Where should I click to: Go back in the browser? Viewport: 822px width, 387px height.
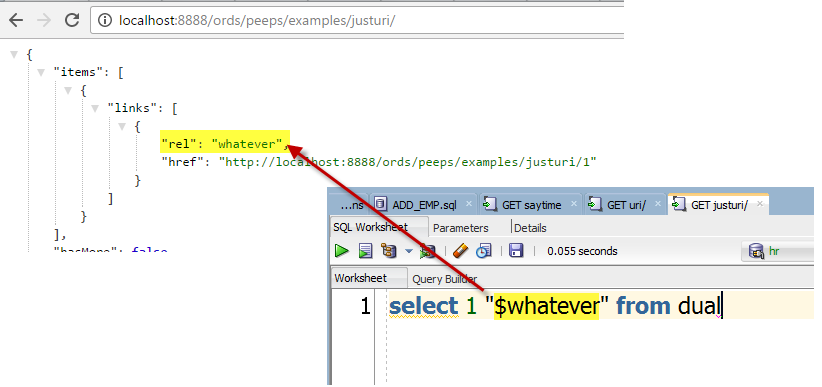(x=16, y=20)
